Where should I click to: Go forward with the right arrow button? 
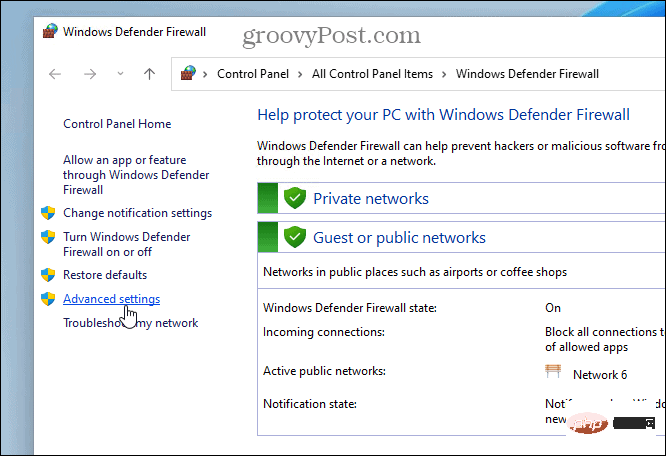(x=90, y=74)
